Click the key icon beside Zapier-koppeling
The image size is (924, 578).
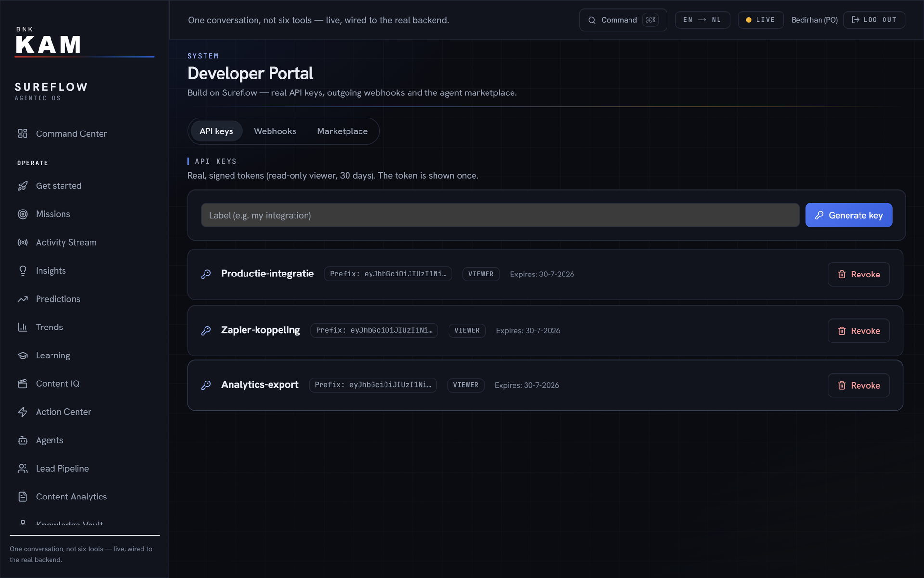click(x=206, y=331)
